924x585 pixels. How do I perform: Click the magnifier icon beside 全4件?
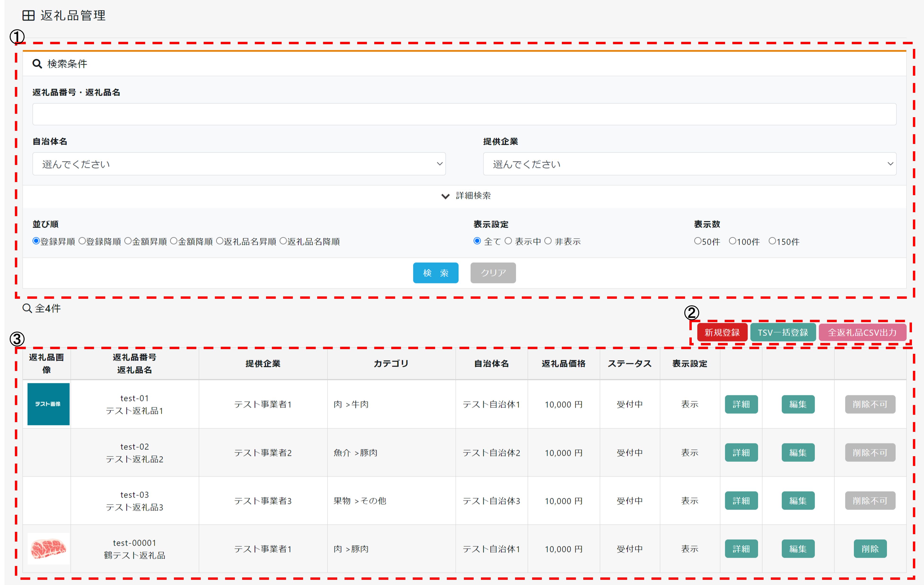click(x=27, y=308)
